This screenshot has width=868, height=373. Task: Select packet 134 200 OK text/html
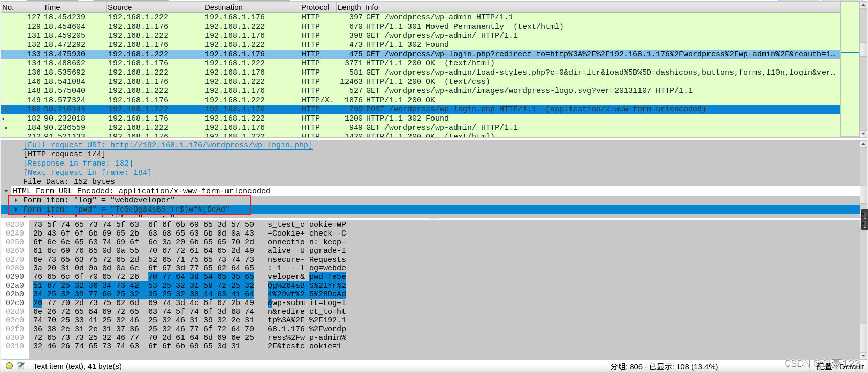click(x=420, y=63)
